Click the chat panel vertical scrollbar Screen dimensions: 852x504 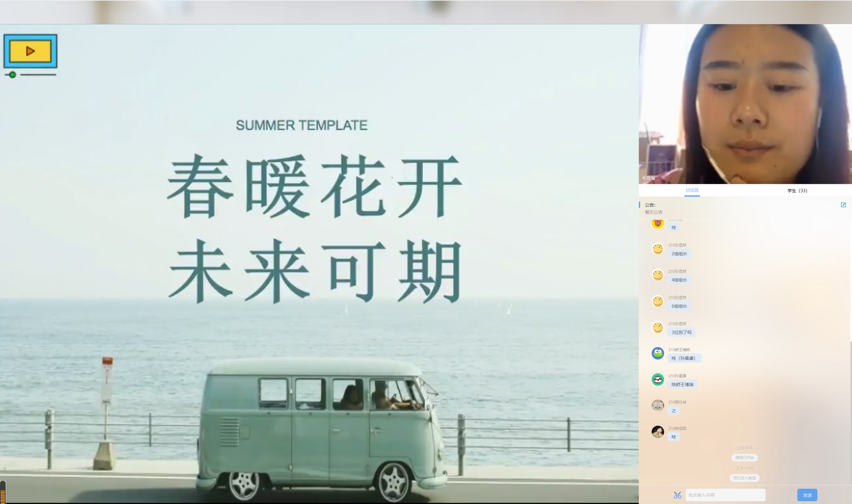pyautogui.click(x=851, y=413)
